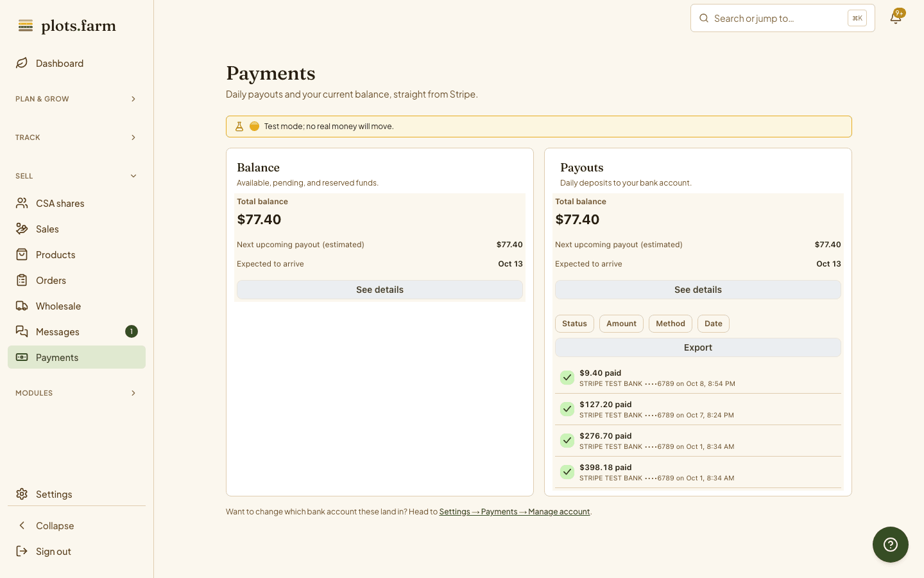Click the Settings gear icon
The image size is (924, 578).
click(x=22, y=494)
